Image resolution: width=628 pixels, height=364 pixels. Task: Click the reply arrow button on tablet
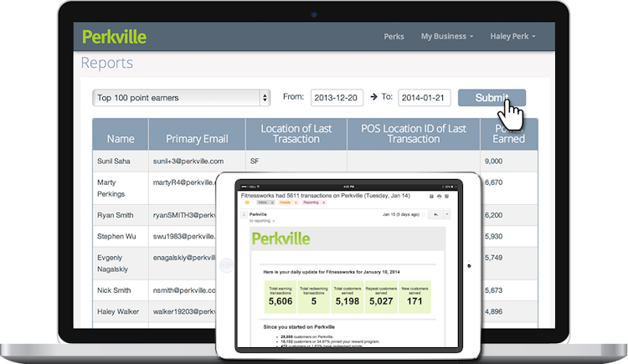click(x=435, y=215)
